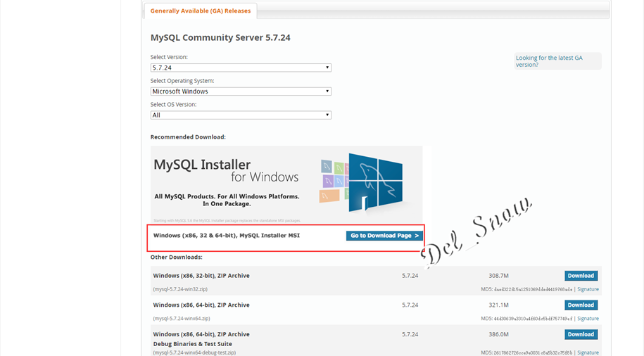Click version 5.7.24 in the 32-bit ZIP row
The height and width of the screenshot is (356, 644).
(x=410, y=276)
